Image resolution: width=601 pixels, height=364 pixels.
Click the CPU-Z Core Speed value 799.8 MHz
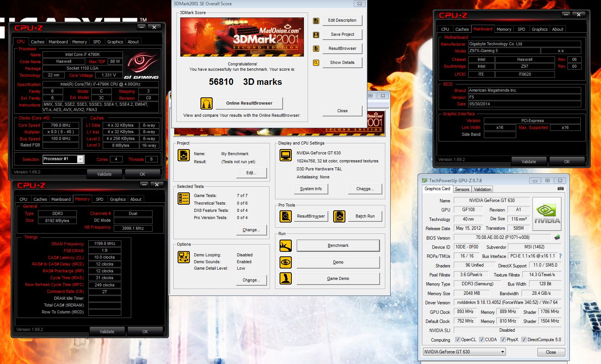click(61, 125)
